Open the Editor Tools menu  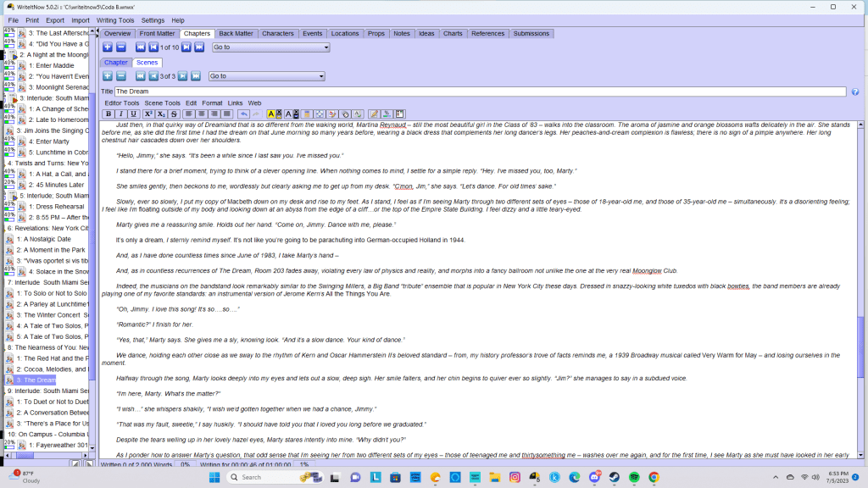[x=122, y=103]
